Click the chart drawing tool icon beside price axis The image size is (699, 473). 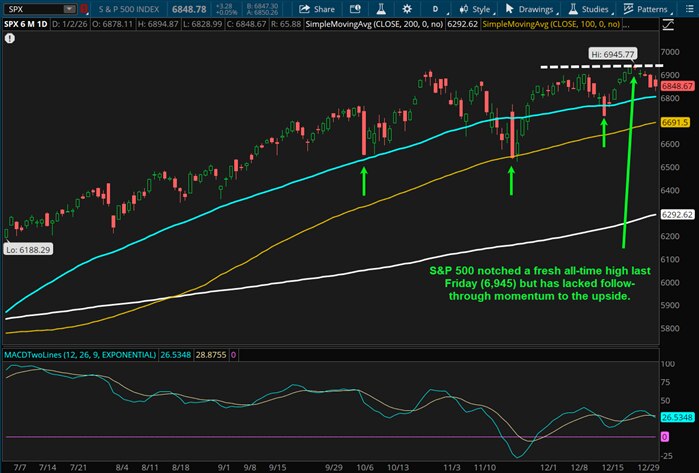pos(668,25)
